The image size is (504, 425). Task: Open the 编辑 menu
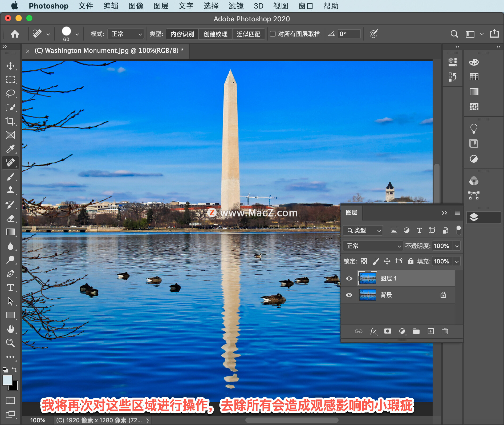click(x=111, y=6)
